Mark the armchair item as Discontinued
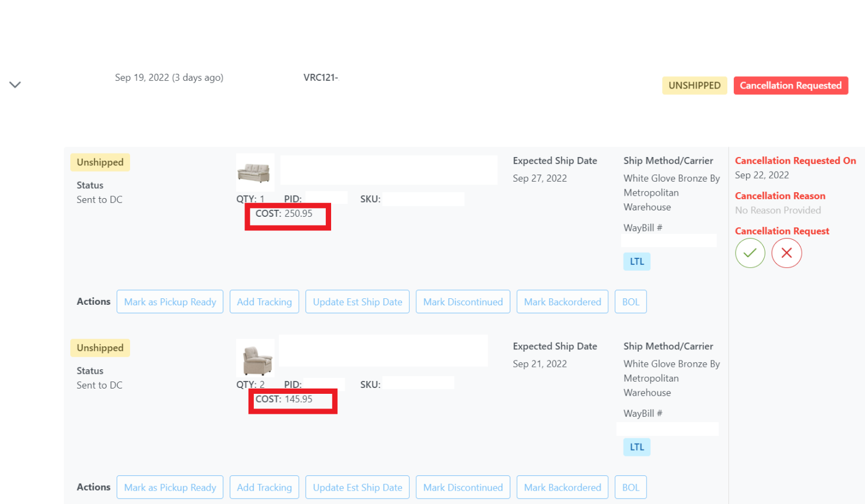 pyautogui.click(x=463, y=488)
